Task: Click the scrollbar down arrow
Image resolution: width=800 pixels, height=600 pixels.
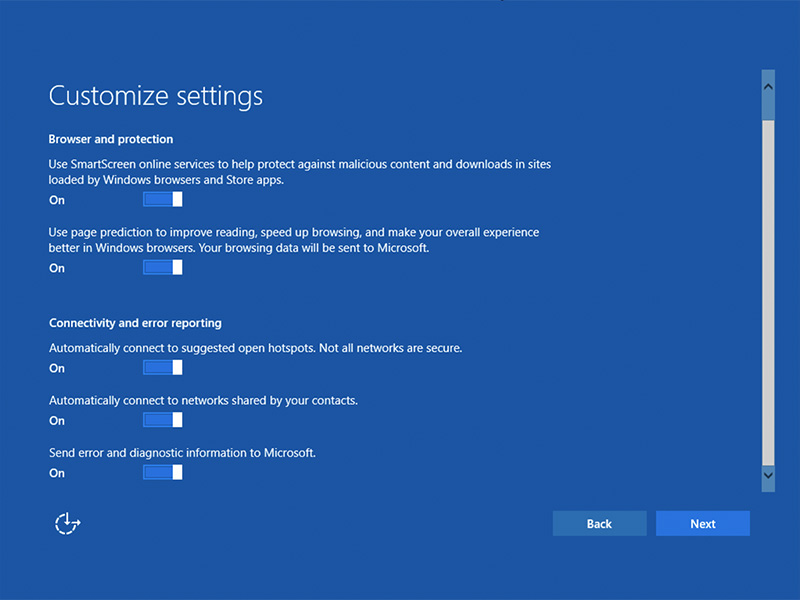Action: (768, 476)
